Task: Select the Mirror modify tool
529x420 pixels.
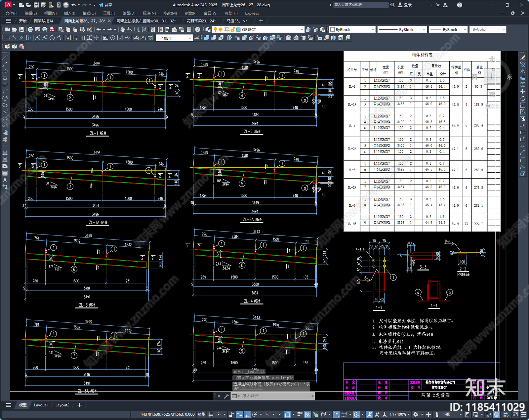Action: (523, 71)
